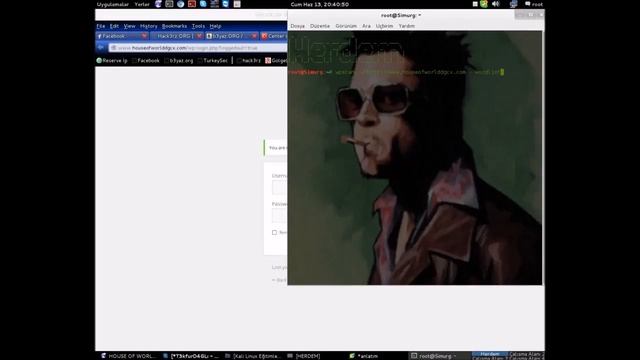
Task: Click the white square tray icon
Action: pyautogui.click(x=475, y=4)
